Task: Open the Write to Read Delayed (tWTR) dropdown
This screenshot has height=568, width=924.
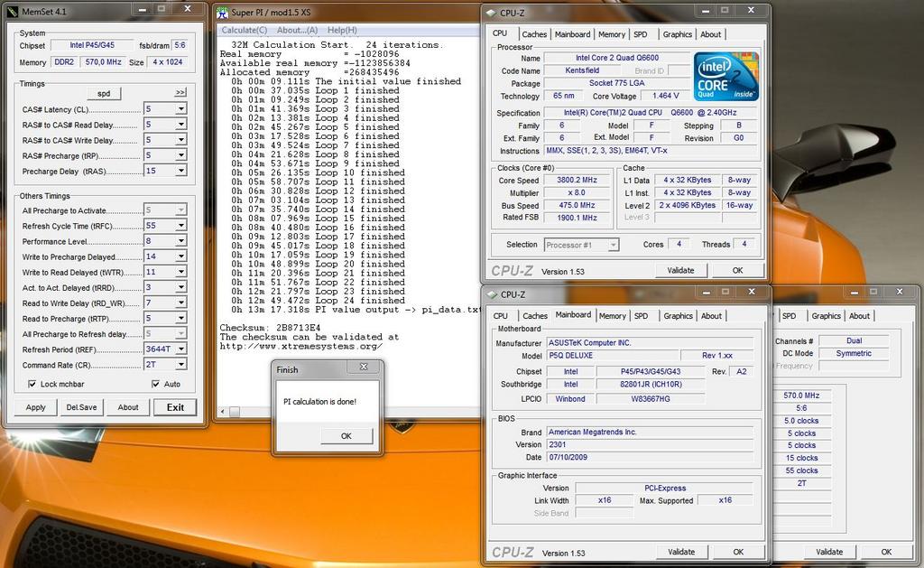Action: pyautogui.click(x=180, y=272)
